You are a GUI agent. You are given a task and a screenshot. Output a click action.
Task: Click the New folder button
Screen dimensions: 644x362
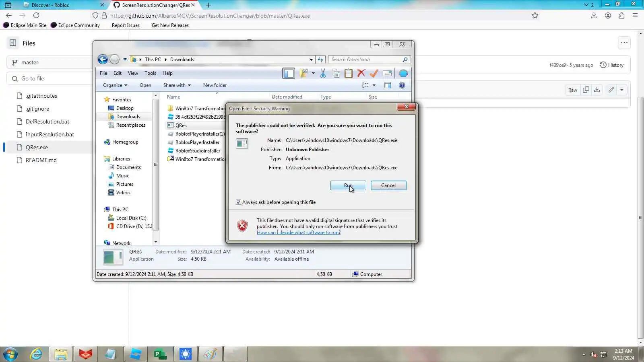point(215,85)
